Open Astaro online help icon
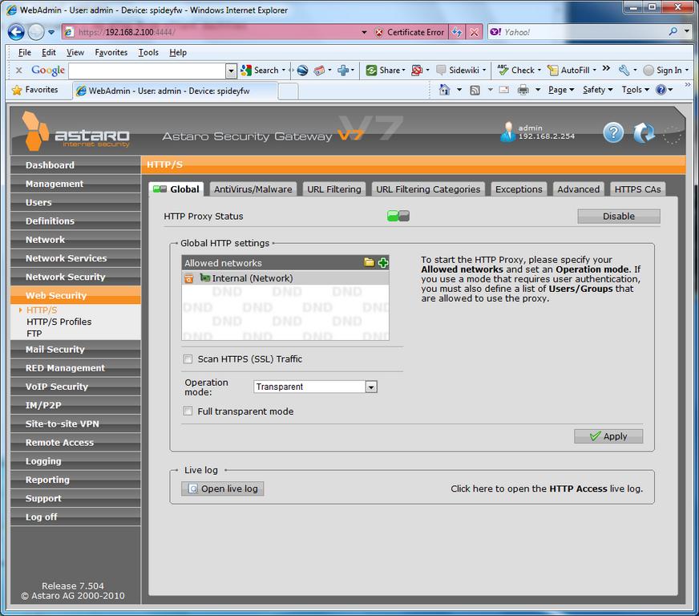699x616 pixels. 613,132
